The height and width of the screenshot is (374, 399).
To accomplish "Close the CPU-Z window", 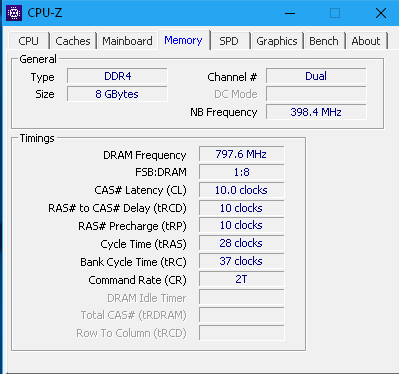I will (381, 13).
